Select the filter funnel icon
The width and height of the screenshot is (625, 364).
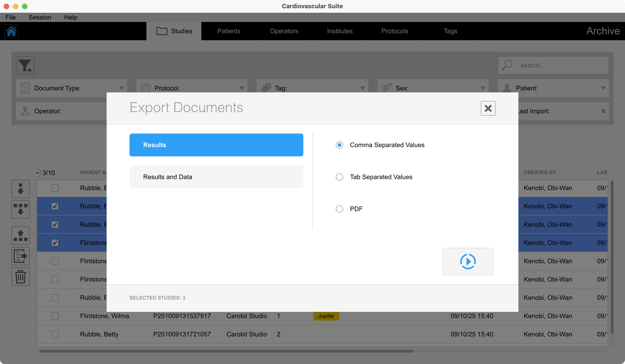point(24,65)
